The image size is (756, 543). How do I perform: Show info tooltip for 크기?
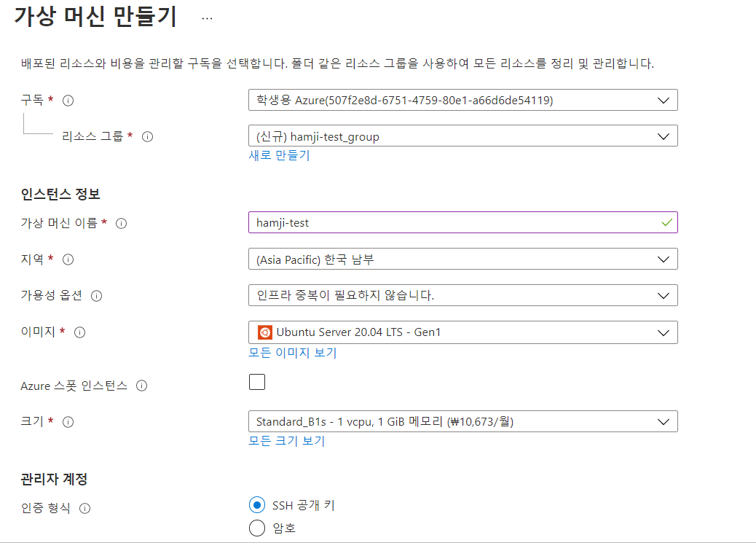click(68, 422)
